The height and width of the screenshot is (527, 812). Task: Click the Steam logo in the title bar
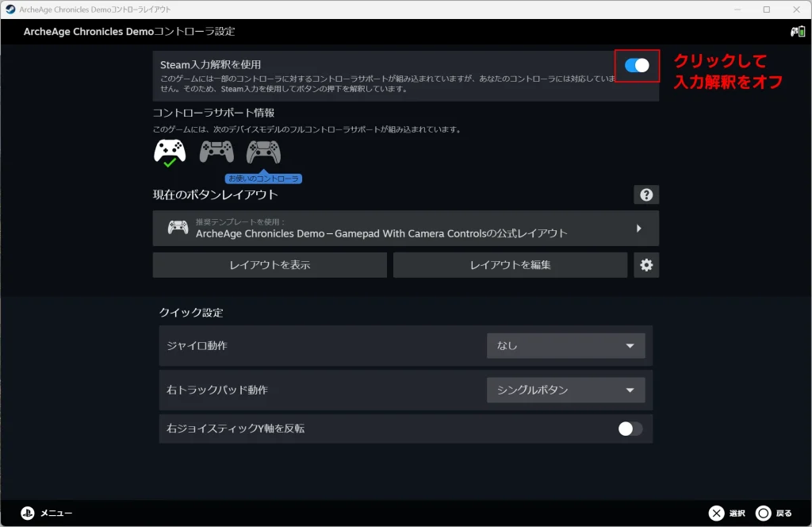pos(10,10)
